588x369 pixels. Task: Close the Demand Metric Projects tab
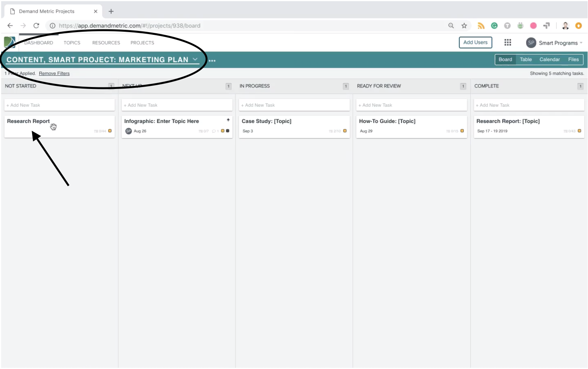click(x=96, y=11)
